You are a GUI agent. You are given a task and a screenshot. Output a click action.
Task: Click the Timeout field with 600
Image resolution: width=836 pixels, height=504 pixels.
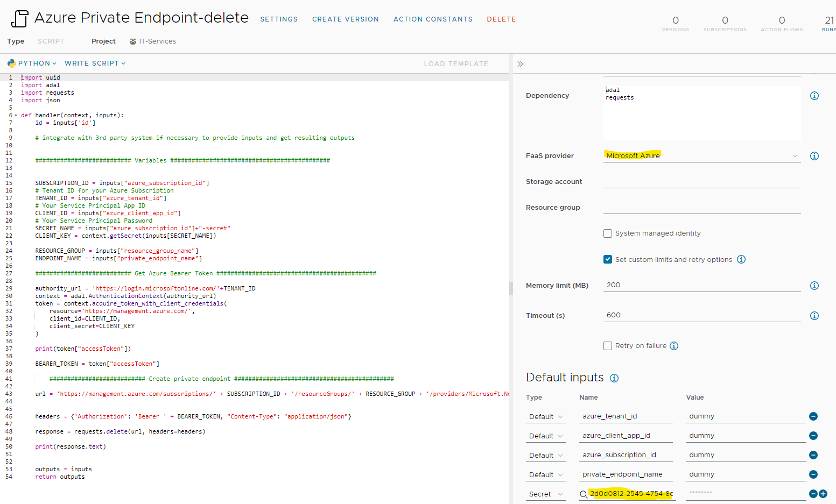(702, 316)
